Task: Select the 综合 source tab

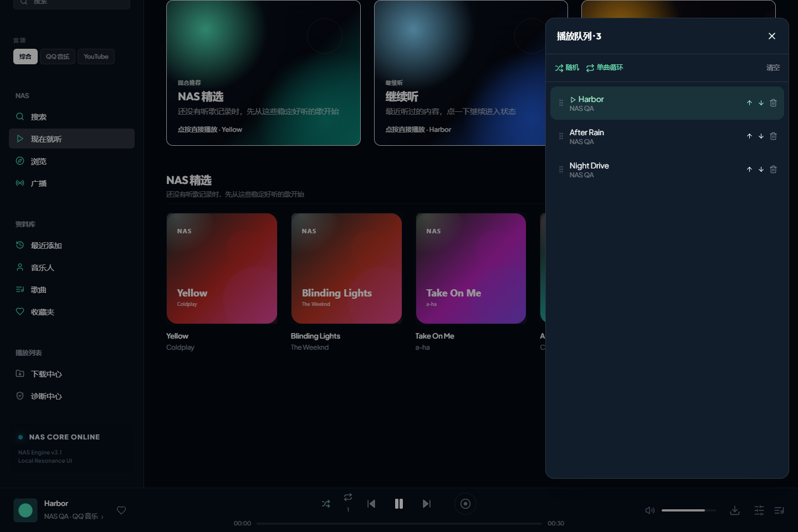Action: [25, 57]
